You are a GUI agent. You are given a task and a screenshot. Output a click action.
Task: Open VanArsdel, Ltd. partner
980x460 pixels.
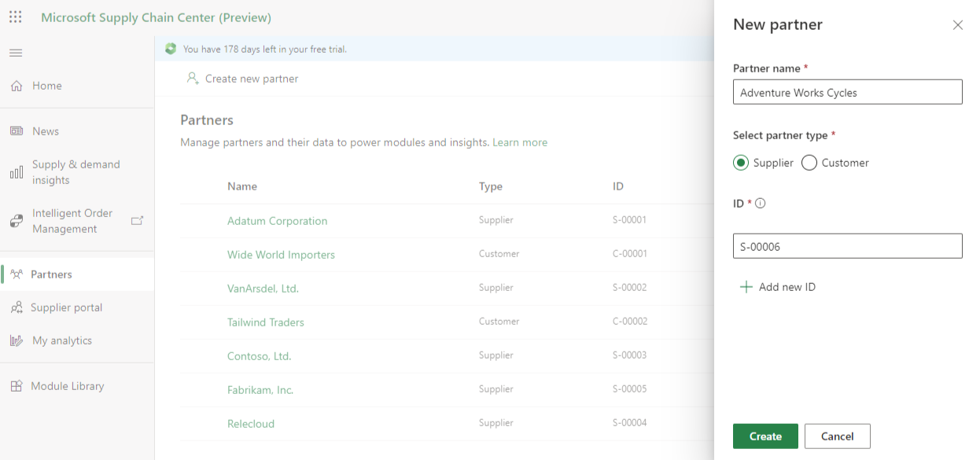[x=263, y=289]
